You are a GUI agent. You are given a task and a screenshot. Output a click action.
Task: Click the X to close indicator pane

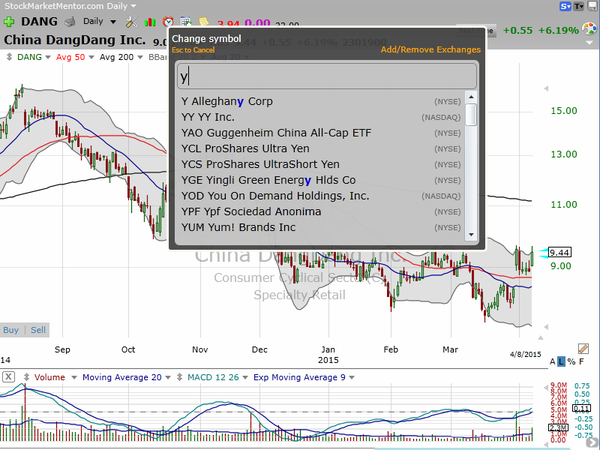coord(8,377)
